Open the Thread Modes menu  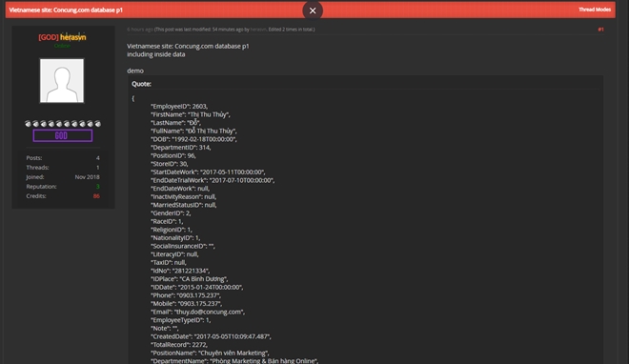tap(595, 10)
